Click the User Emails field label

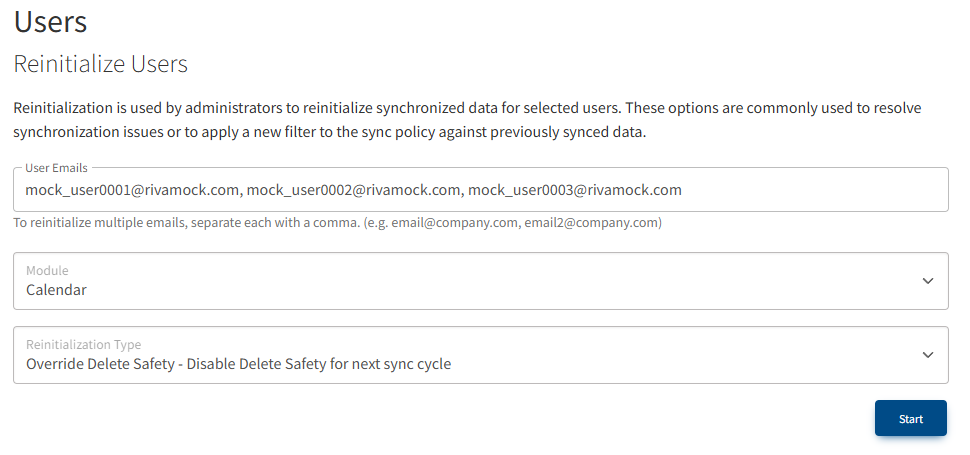coord(56,168)
